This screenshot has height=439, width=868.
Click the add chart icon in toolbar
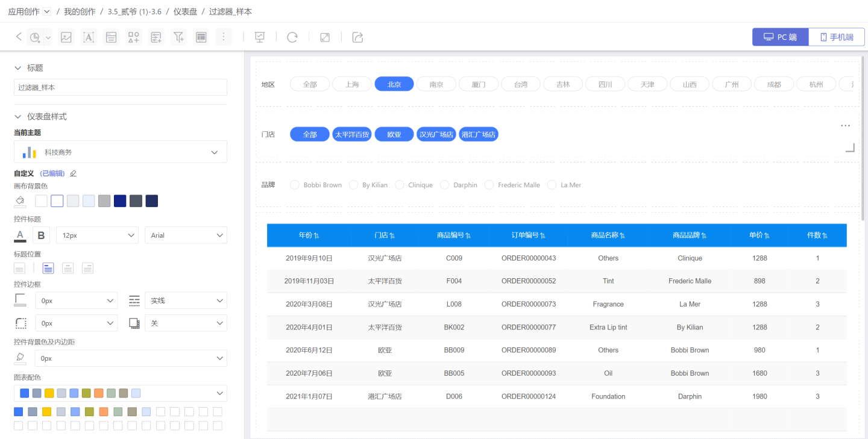[35, 37]
